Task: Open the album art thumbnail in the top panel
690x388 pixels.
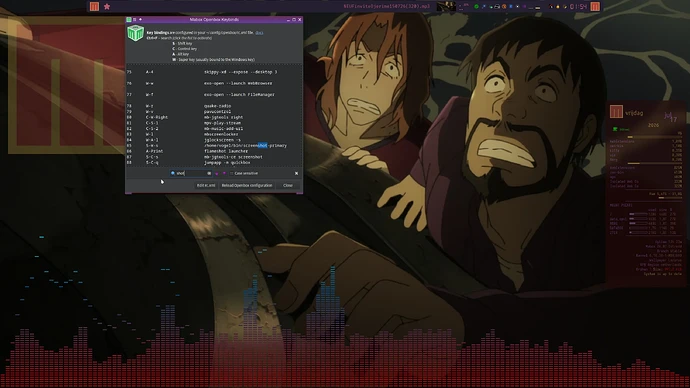Action: pos(446,7)
